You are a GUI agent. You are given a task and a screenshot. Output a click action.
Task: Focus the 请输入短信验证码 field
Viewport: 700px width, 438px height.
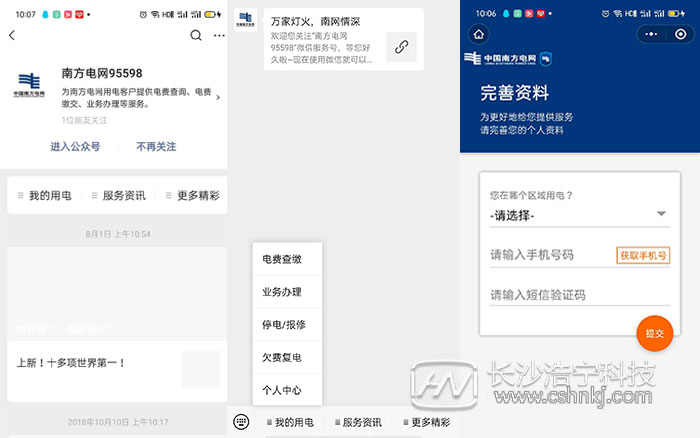click(x=579, y=295)
